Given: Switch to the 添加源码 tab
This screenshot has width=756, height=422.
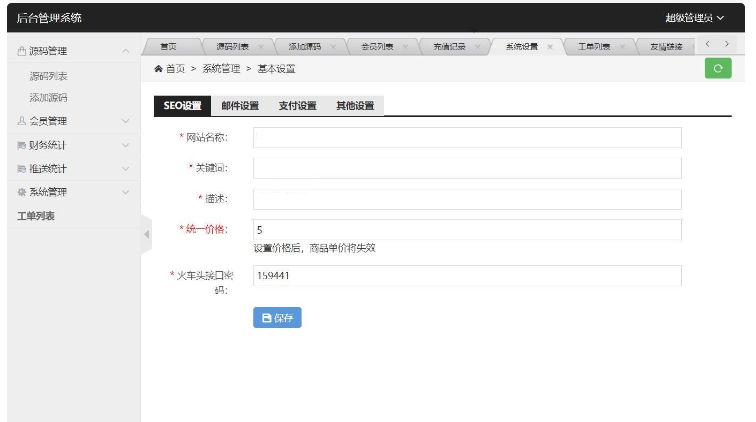Looking at the screenshot, I should point(305,47).
